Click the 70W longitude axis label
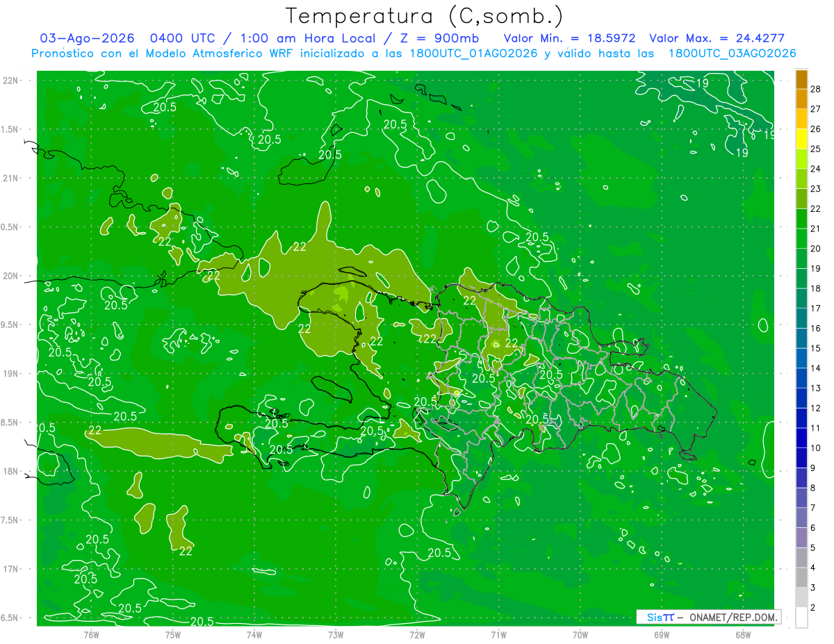 click(x=580, y=634)
